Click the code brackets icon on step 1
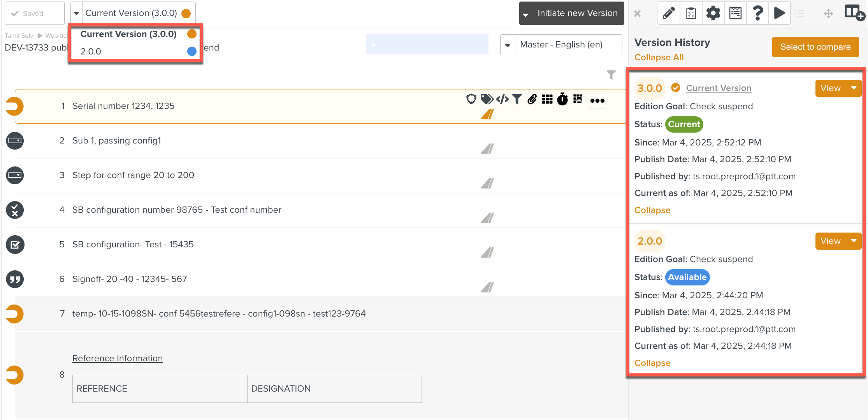The width and height of the screenshot is (868, 420). (x=502, y=100)
